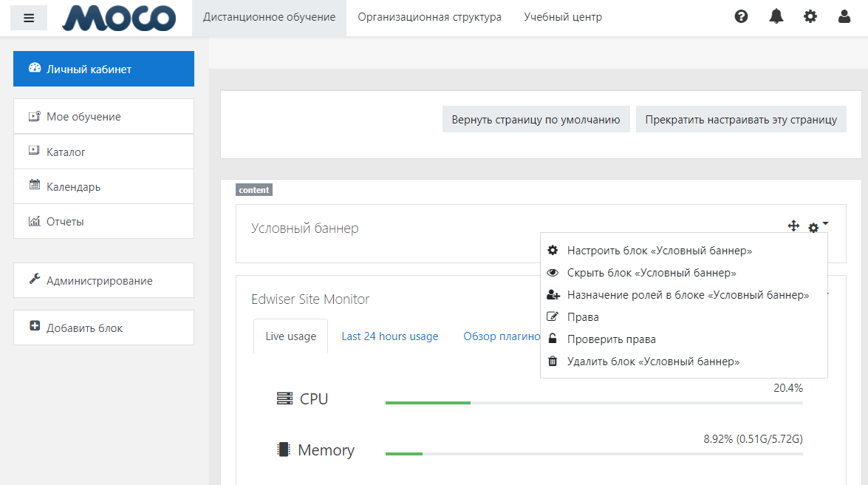Image resolution: width=868 pixels, height=485 pixels.
Task: Click the CPU usage progress bar
Action: pos(594,403)
